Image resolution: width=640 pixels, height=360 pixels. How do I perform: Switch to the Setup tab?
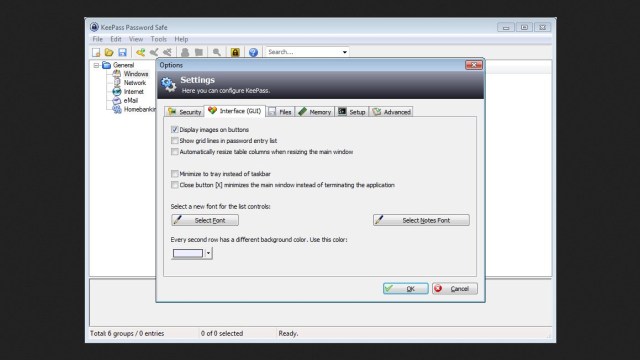(352, 112)
